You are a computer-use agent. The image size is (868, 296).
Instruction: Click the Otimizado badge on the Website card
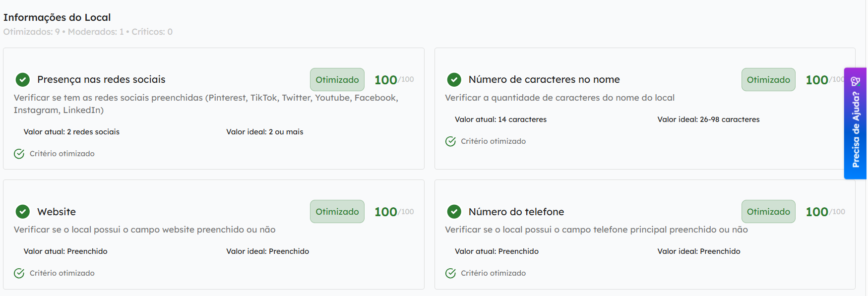[337, 212]
